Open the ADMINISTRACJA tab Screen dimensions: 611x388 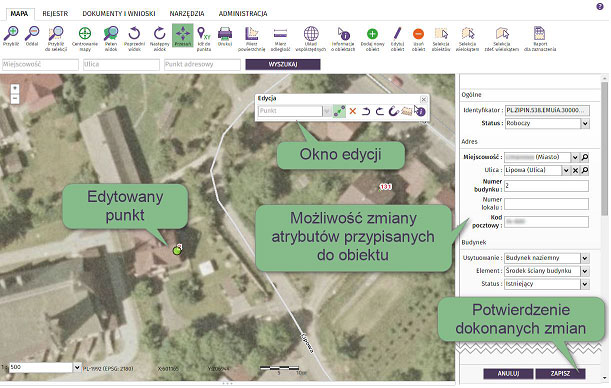[x=243, y=14]
